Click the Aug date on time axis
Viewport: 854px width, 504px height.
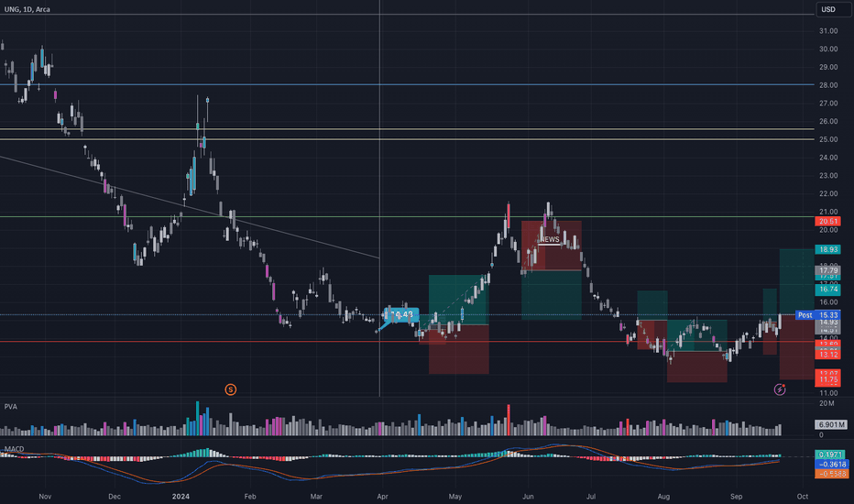pyautogui.click(x=663, y=497)
